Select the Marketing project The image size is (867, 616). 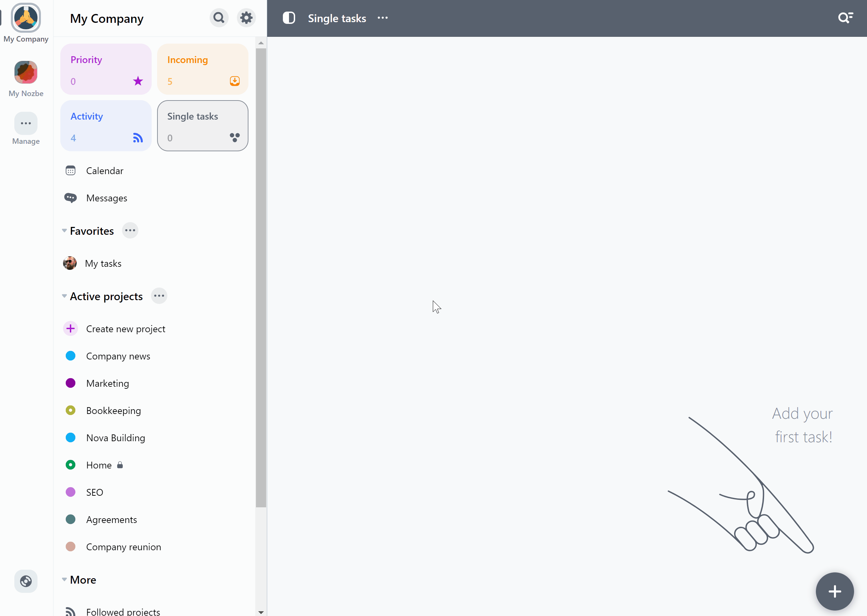[x=107, y=383]
